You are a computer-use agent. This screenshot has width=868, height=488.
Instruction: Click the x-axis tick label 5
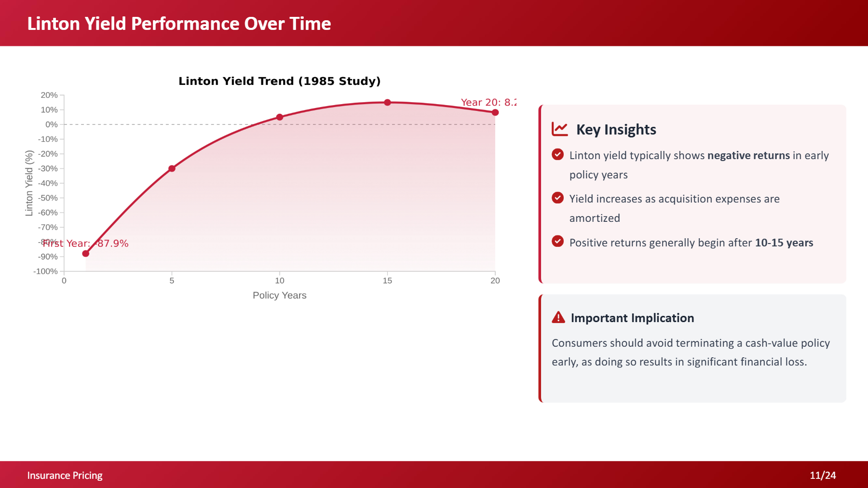(x=172, y=281)
